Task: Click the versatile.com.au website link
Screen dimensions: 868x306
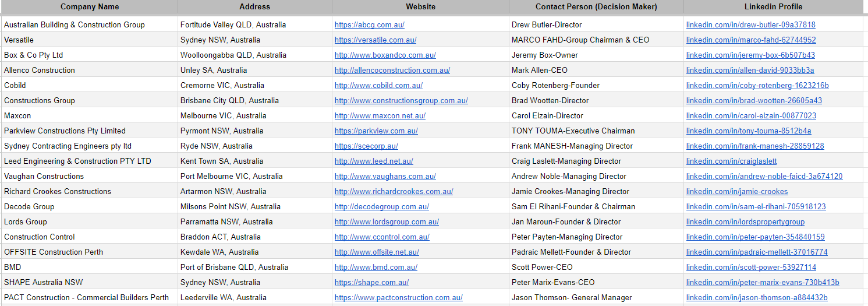Action: point(375,40)
